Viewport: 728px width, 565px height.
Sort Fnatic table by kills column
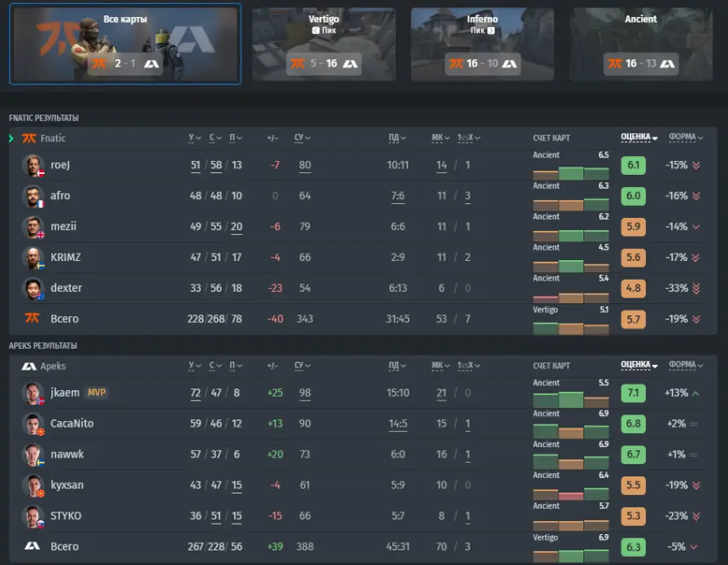(x=194, y=137)
